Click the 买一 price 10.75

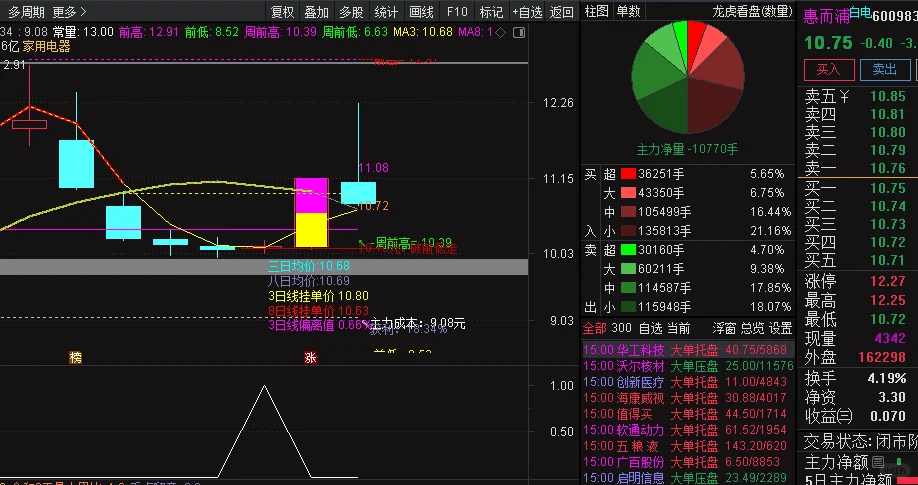pyautogui.click(x=888, y=188)
